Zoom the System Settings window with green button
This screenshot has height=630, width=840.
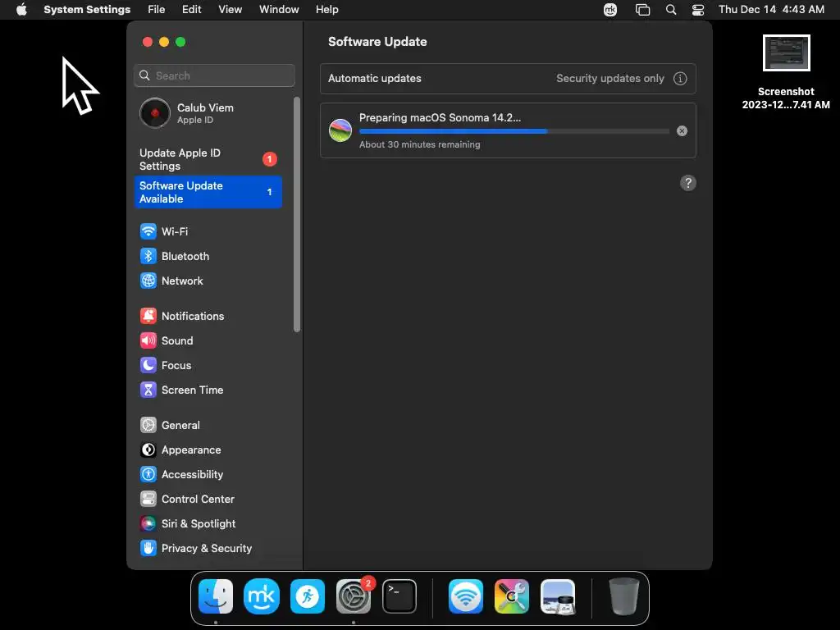click(x=180, y=42)
